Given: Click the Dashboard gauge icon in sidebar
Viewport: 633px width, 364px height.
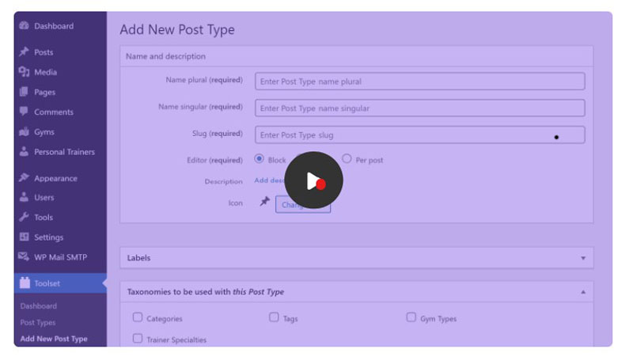Looking at the screenshot, I should coord(25,26).
